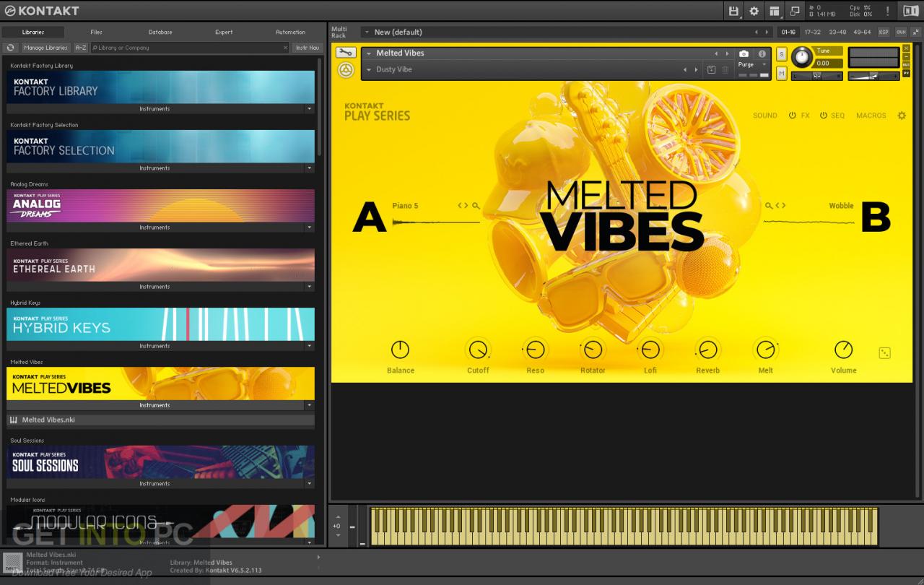Select rack page 33-48
The width and height of the screenshot is (924, 585).
[x=837, y=32]
